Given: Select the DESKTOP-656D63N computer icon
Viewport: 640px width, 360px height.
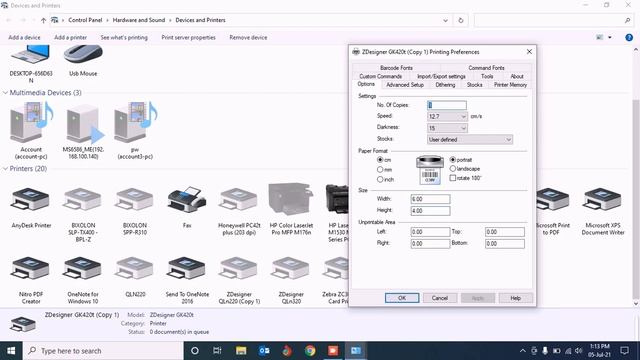Looking at the screenshot, I should (x=31, y=54).
